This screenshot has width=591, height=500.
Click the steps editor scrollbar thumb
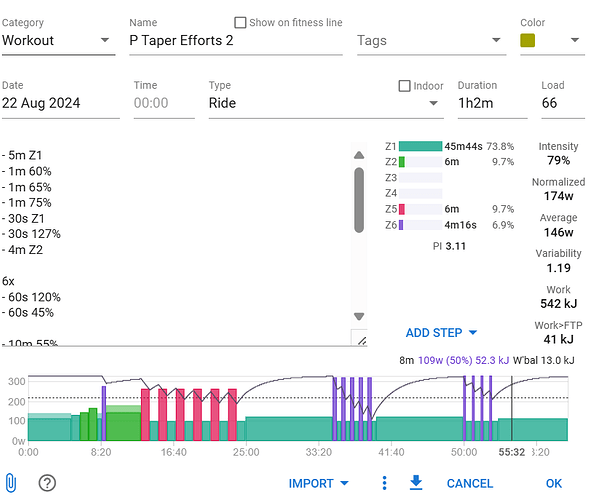[x=359, y=200]
